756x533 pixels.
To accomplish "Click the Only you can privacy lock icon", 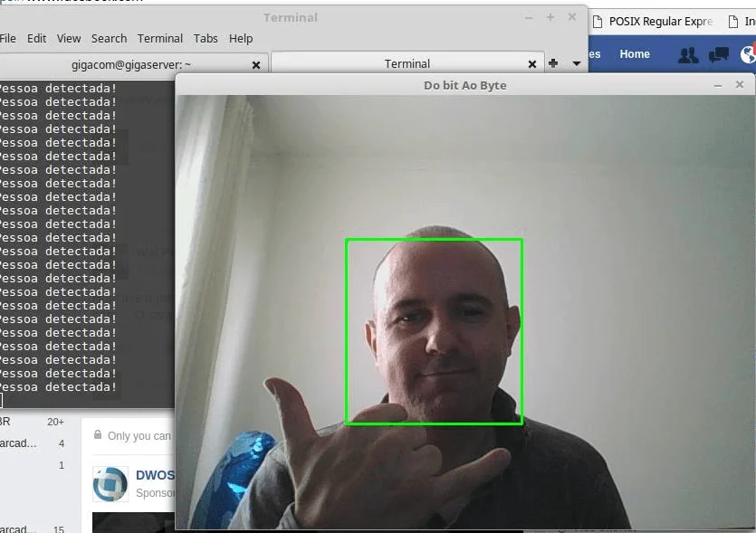I will tap(98, 434).
